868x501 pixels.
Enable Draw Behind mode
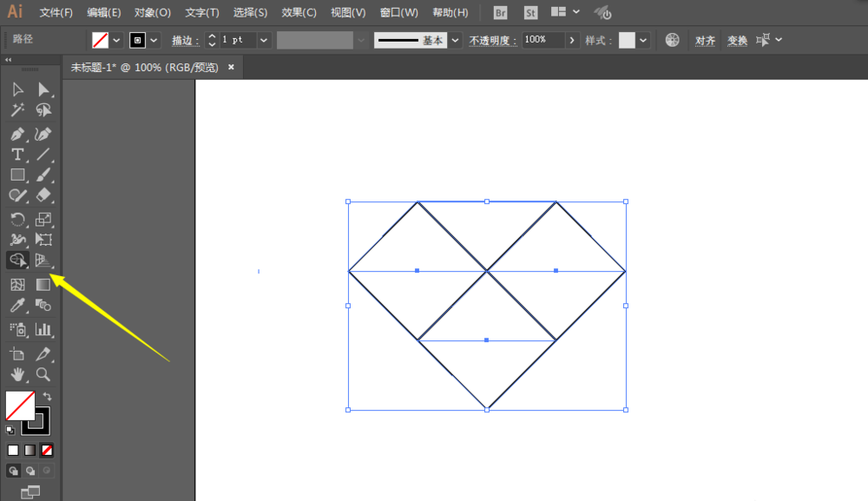[x=30, y=471]
